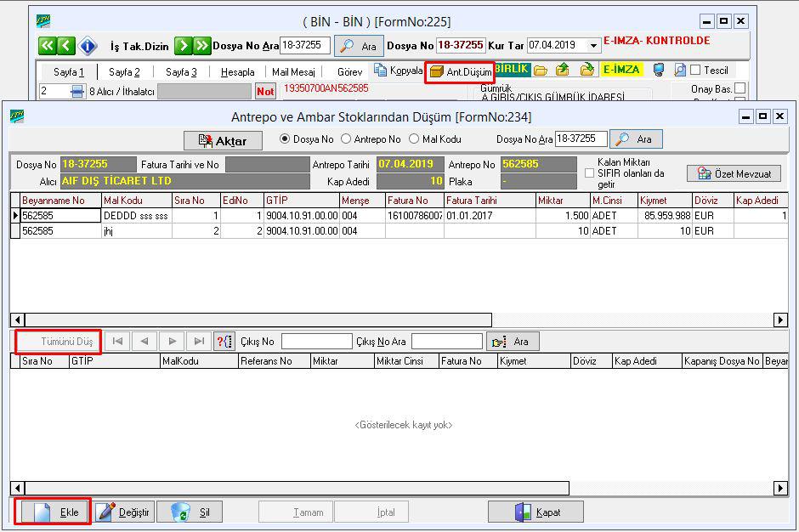Go to previous record (single left arrow) in BİN window
The height and width of the screenshot is (532, 799).
[x=66, y=46]
